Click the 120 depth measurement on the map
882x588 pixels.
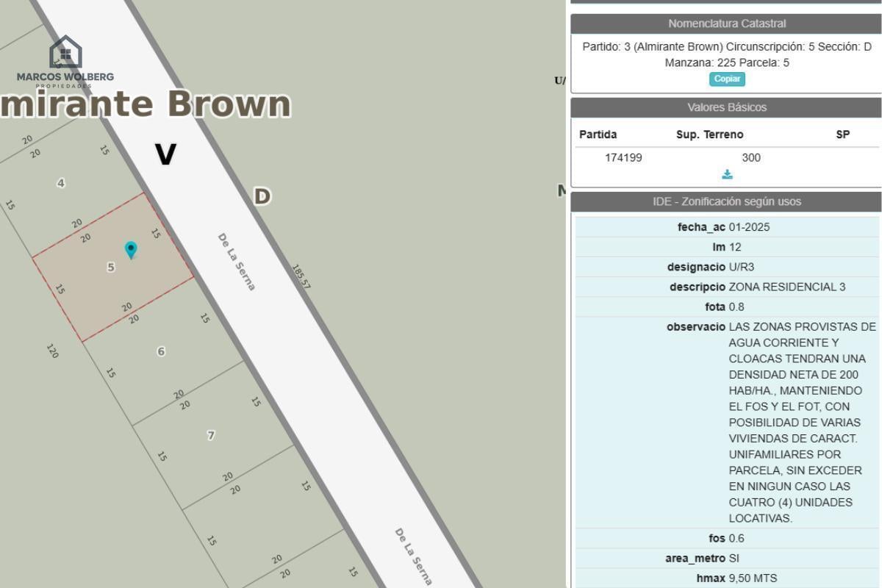click(52, 351)
